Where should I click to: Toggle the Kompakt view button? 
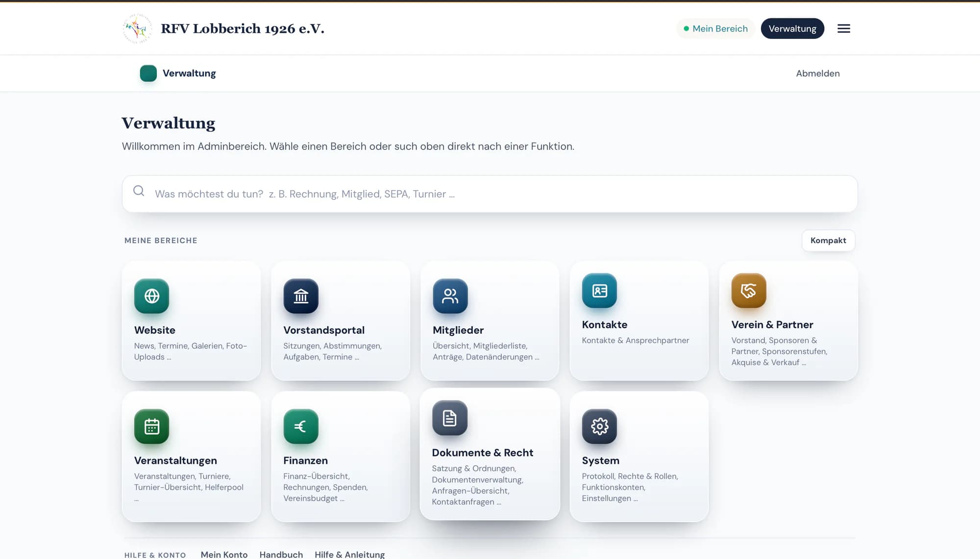pyautogui.click(x=828, y=240)
